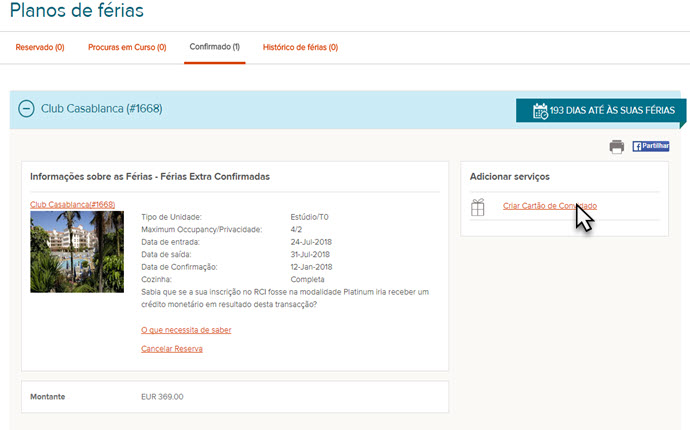Open the Reservado (0) tab
This screenshot has height=430, width=690.
pyautogui.click(x=40, y=47)
